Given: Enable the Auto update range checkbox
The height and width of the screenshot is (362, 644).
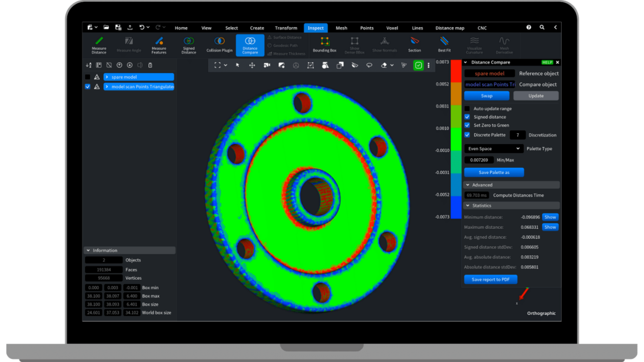Looking at the screenshot, I should tap(467, 109).
